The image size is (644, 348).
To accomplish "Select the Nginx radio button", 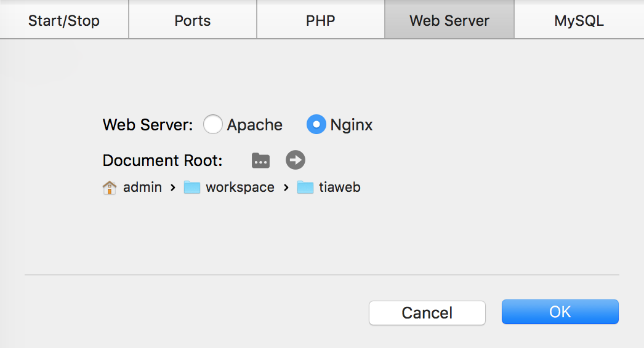I will (x=316, y=124).
